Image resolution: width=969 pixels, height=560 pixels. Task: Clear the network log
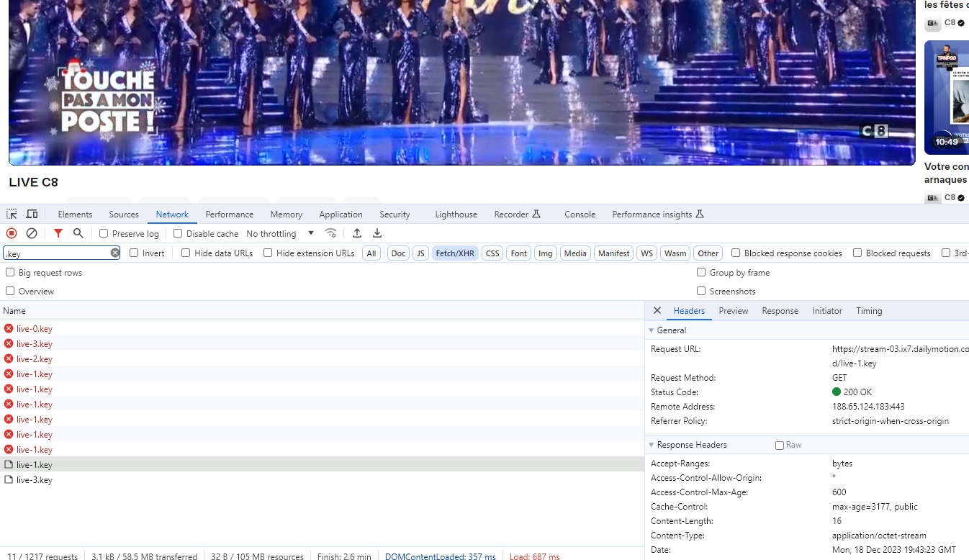pyautogui.click(x=31, y=233)
